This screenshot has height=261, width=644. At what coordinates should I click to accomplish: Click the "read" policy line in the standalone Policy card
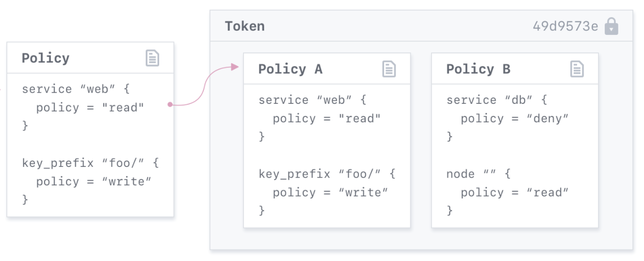[90, 108]
